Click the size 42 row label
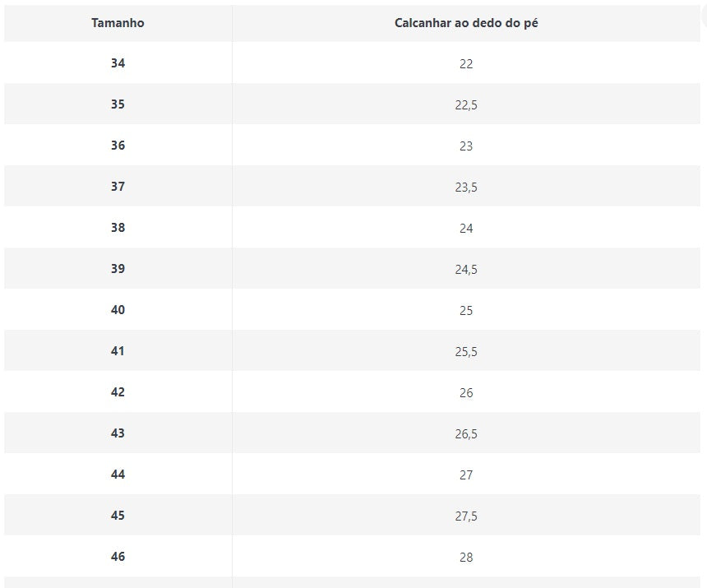Screen dimensions: 707x588 [118, 392]
